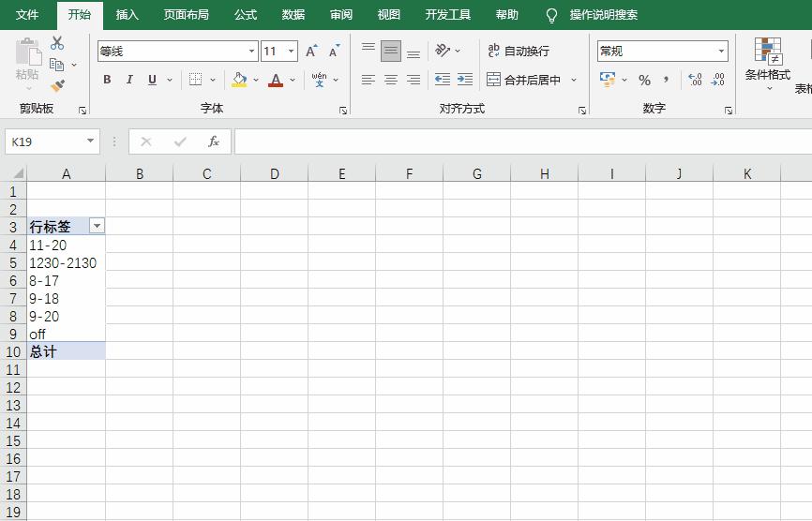812x521 pixels.
Task: Toggle Italic formatting
Action: 129,80
